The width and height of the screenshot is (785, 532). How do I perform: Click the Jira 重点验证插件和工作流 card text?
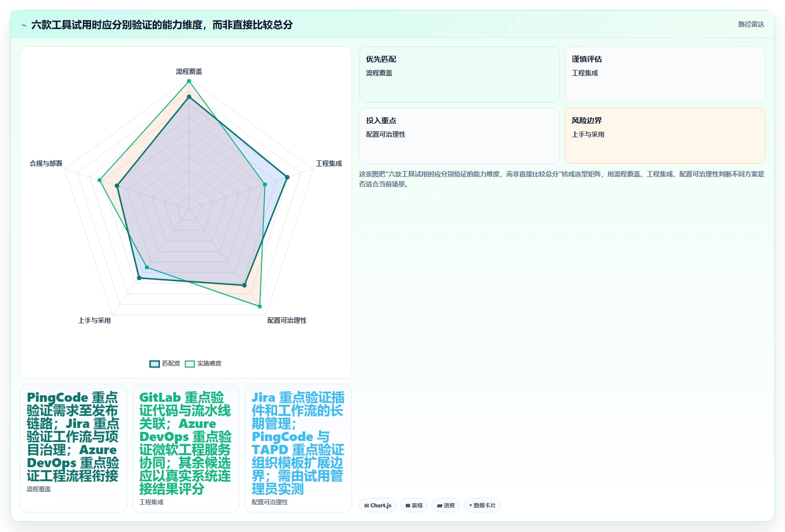click(x=298, y=443)
